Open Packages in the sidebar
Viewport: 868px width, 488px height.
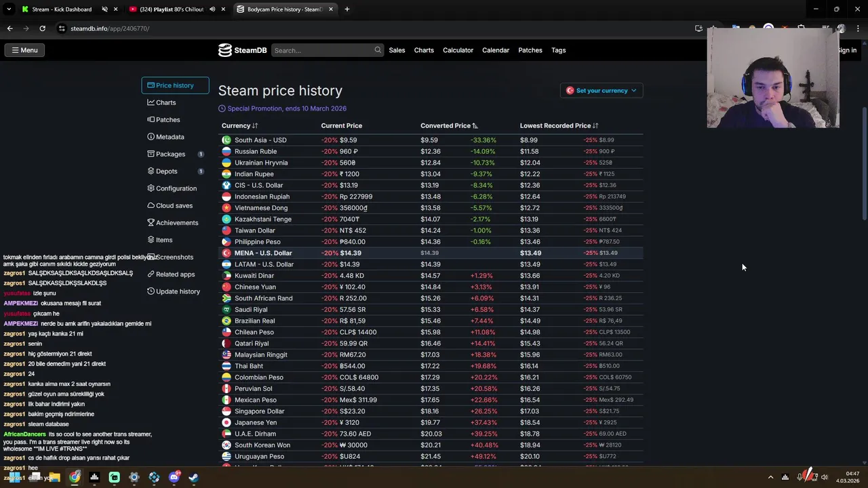pos(175,154)
